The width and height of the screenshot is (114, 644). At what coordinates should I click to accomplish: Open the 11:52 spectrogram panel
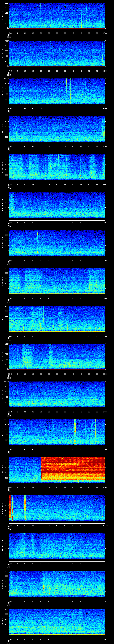click(x=57, y=243)
